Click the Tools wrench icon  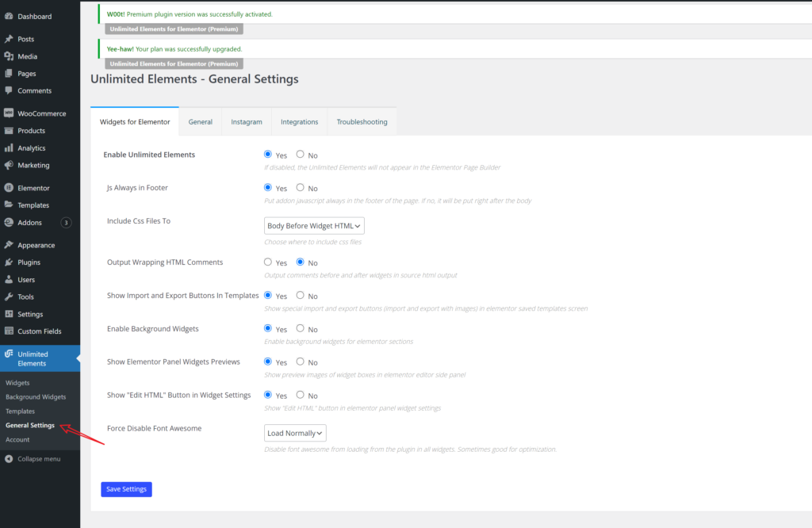[9, 297]
